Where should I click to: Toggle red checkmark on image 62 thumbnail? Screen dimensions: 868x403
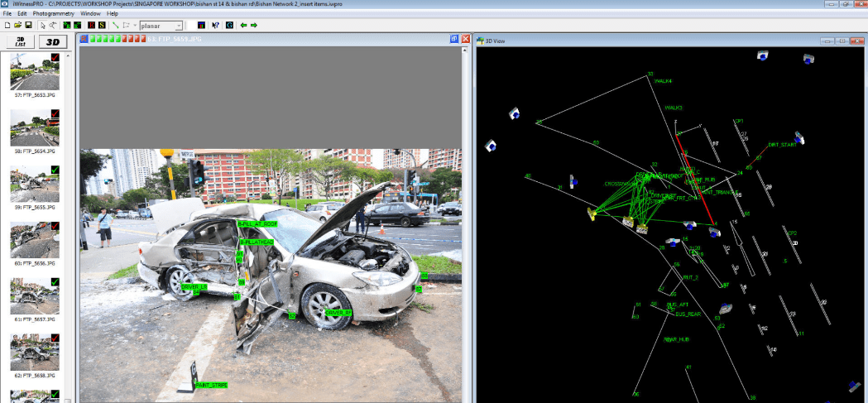[x=55, y=338]
